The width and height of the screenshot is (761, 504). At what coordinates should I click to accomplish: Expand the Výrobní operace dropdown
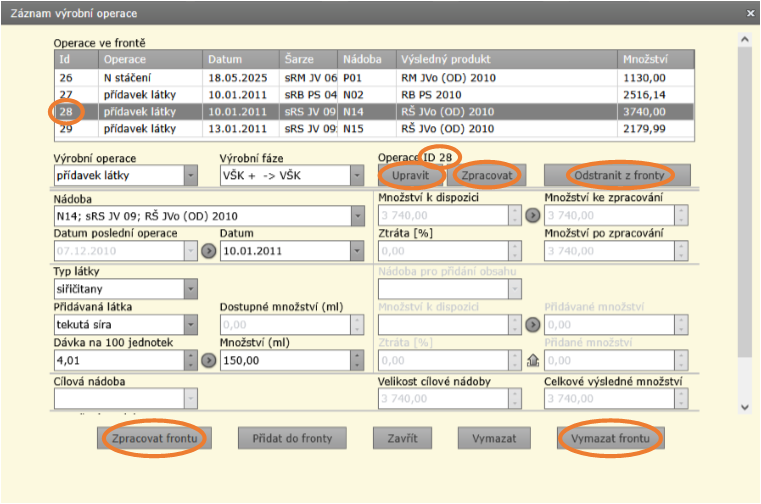point(190,176)
